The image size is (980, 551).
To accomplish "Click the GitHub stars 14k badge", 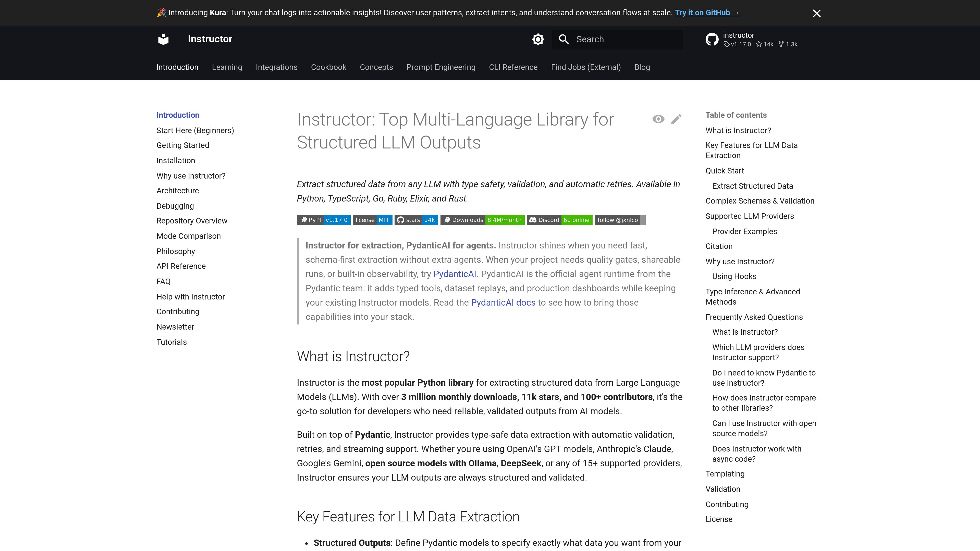I will (x=416, y=220).
